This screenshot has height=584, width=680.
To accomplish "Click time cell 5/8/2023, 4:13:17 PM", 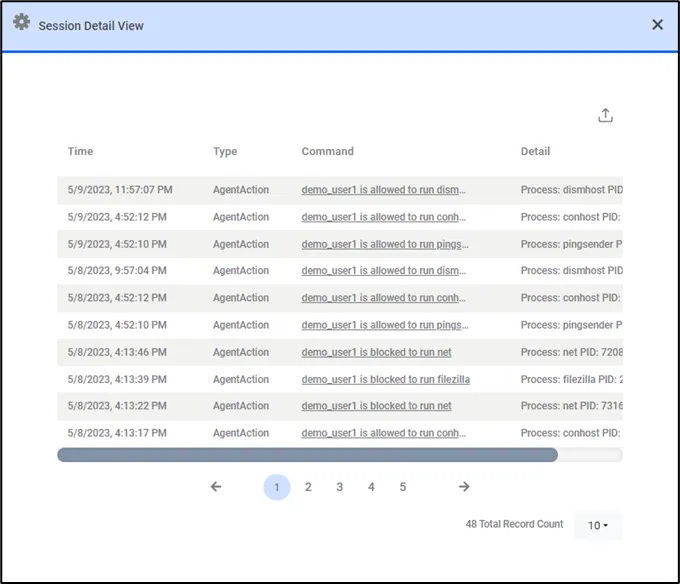I will 117,433.
